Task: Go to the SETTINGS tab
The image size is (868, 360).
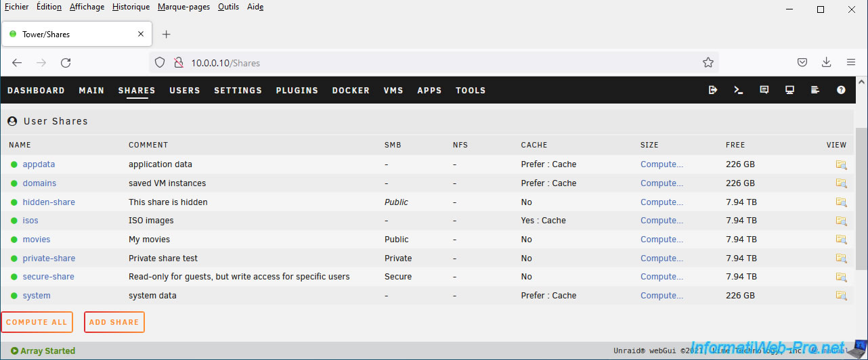Action: [x=238, y=91]
